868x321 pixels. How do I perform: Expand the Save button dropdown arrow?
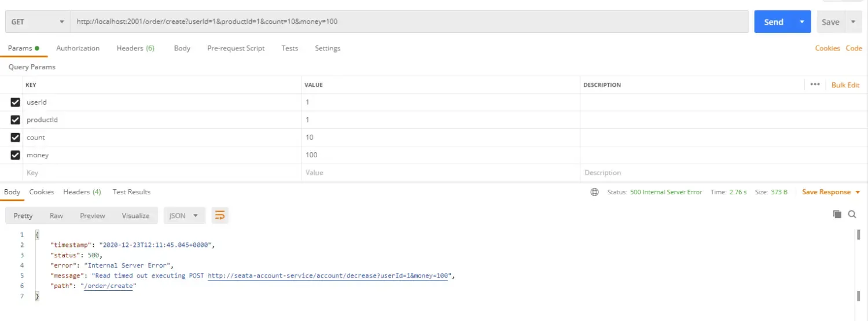pyautogui.click(x=854, y=22)
